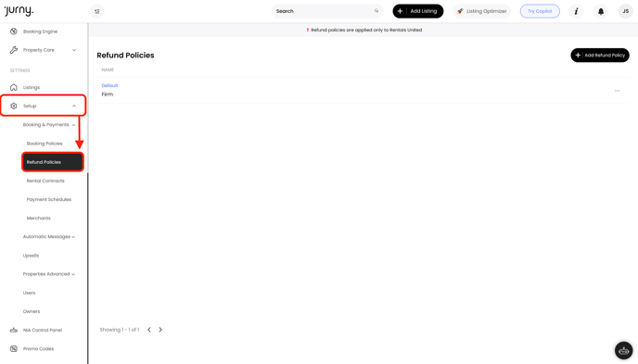Toggle the sidebar collapse icon

(96, 11)
